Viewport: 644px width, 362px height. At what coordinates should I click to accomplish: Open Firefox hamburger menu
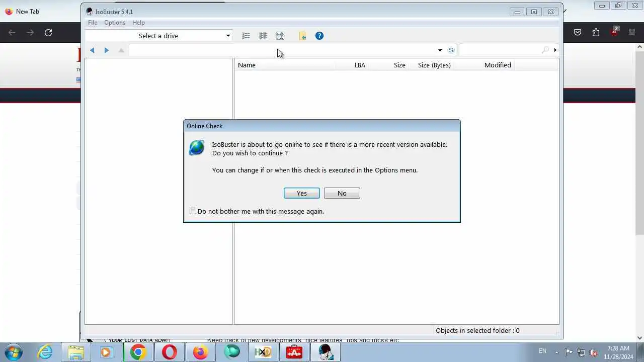click(x=632, y=32)
